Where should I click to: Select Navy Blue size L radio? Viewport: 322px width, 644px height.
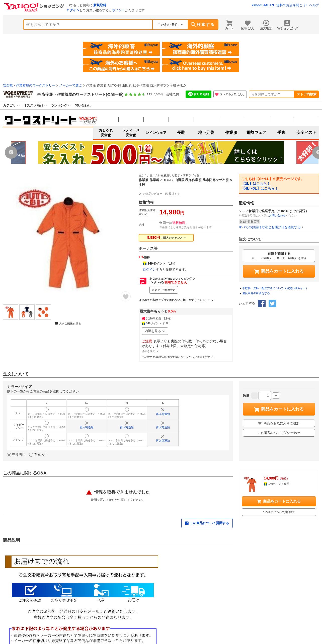click(47, 423)
